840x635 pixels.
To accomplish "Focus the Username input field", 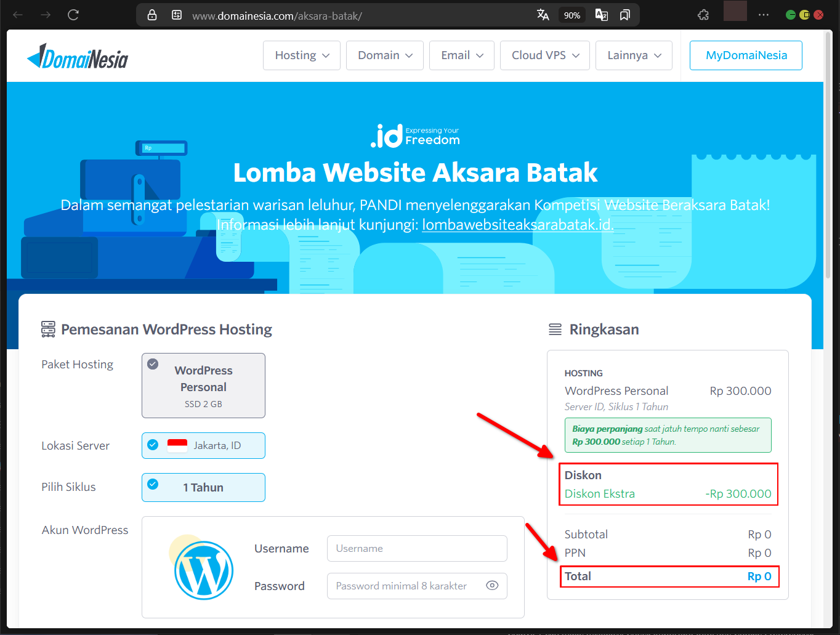I will (x=417, y=548).
